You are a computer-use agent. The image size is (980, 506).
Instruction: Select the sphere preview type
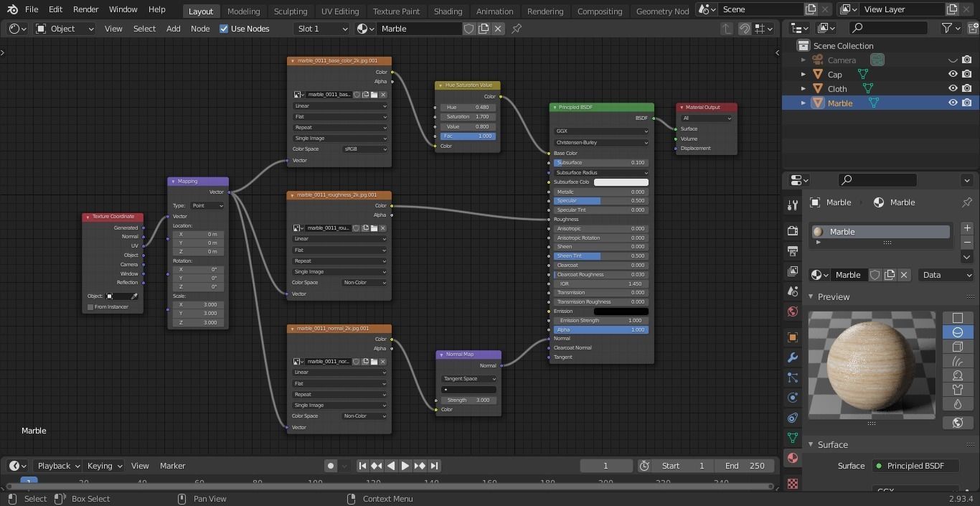[x=957, y=332]
